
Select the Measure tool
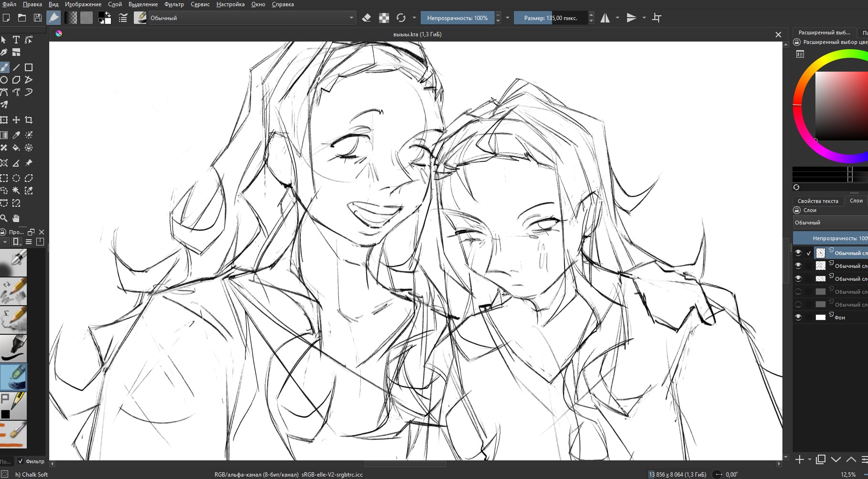16,163
